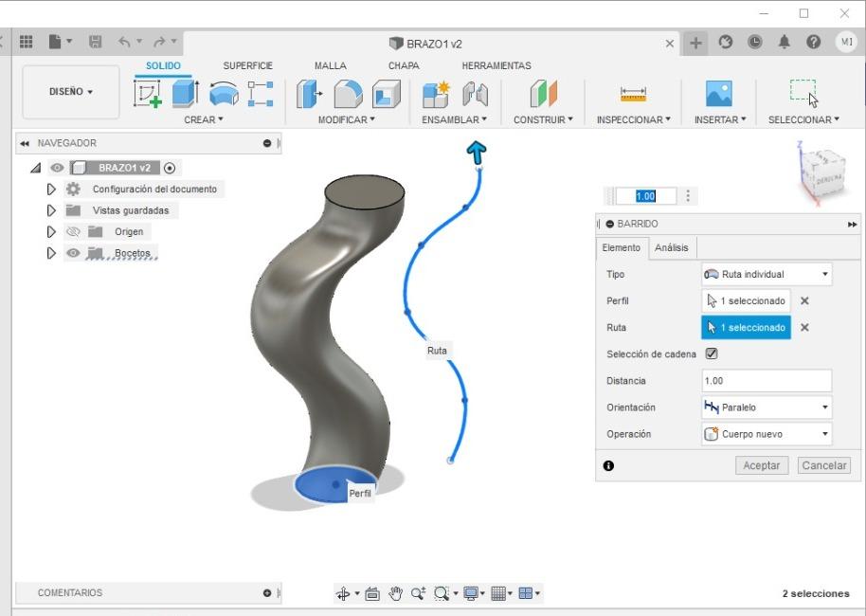Open the Grid and Snaps icon
This screenshot has width=866, height=616.
(x=498, y=593)
